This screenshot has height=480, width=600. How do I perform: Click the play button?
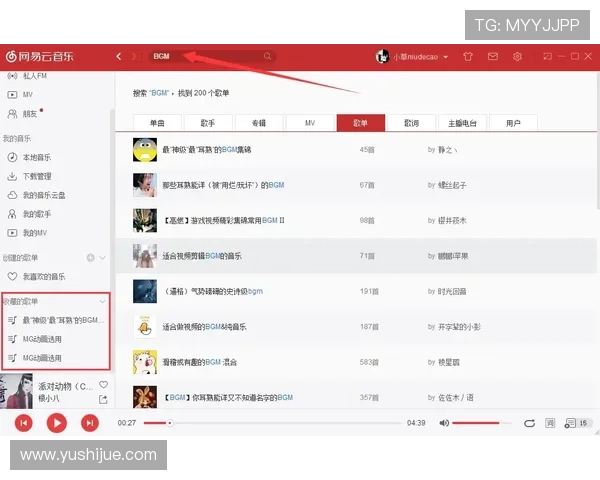57,423
